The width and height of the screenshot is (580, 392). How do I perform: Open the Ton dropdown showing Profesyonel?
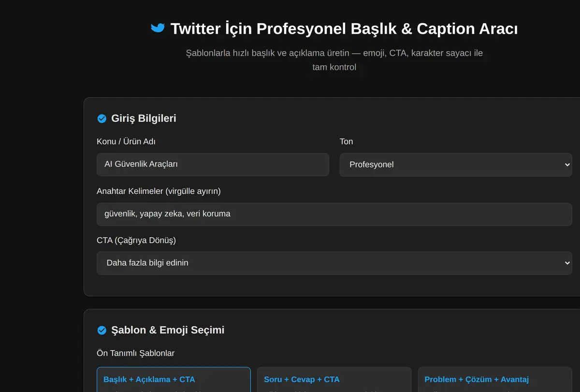[456, 165]
